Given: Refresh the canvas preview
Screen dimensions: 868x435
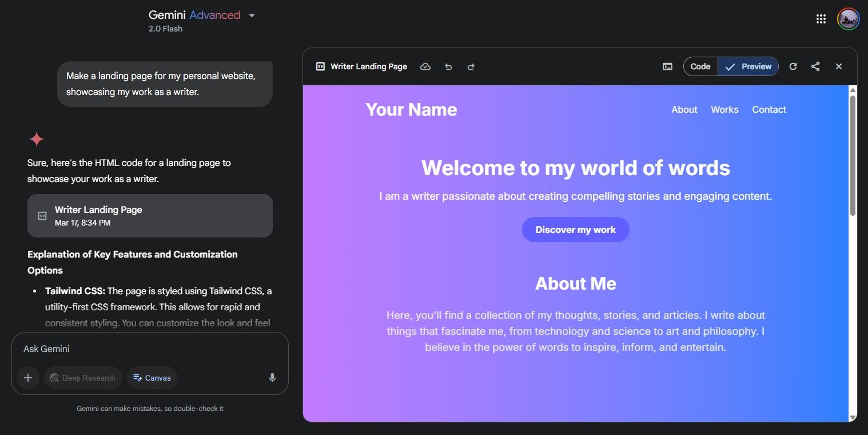Looking at the screenshot, I should click(793, 67).
